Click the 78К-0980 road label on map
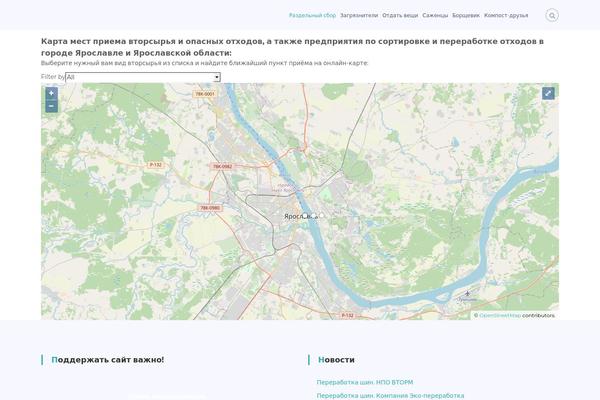Image resolution: width=600 pixels, height=400 pixels. point(210,208)
